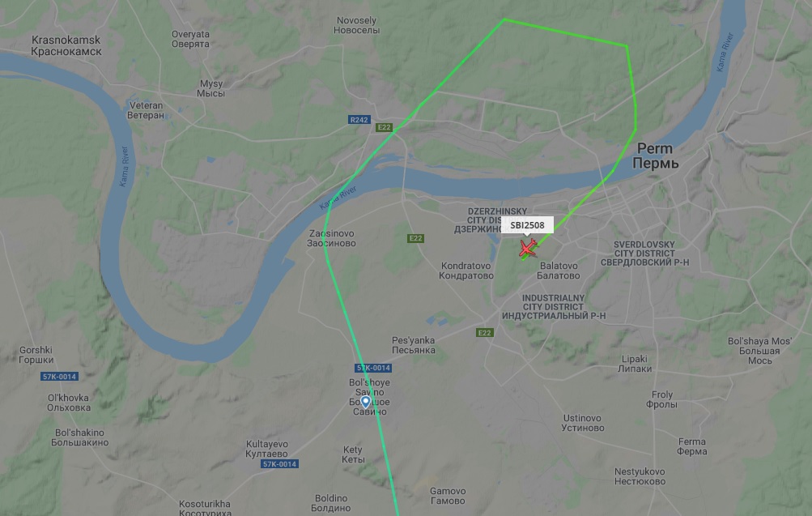The image size is (812, 516).
Task: Click the Gamovo village label
Action: [x=448, y=496]
